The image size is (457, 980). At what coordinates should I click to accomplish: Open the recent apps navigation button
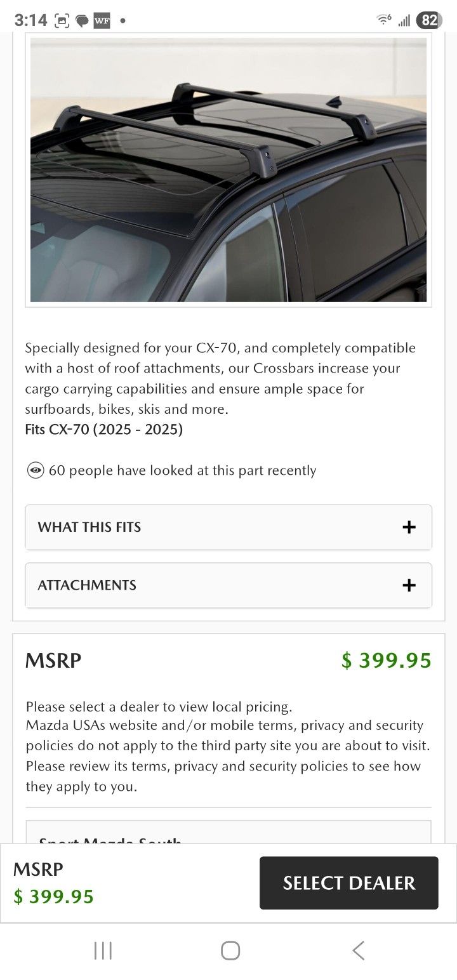click(103, 950)
